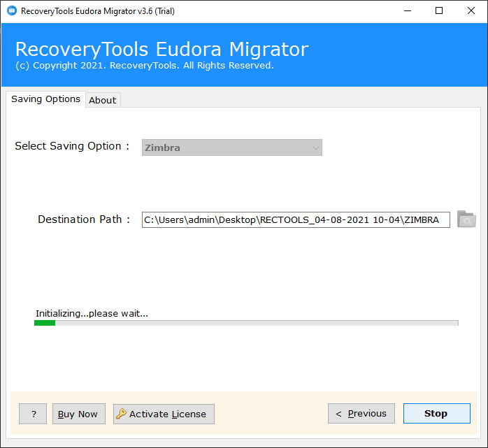Click the folder browse icon beside Destination Path
Image resolution: width=488 pixels, height=448 pixels.
coord(466,219)
